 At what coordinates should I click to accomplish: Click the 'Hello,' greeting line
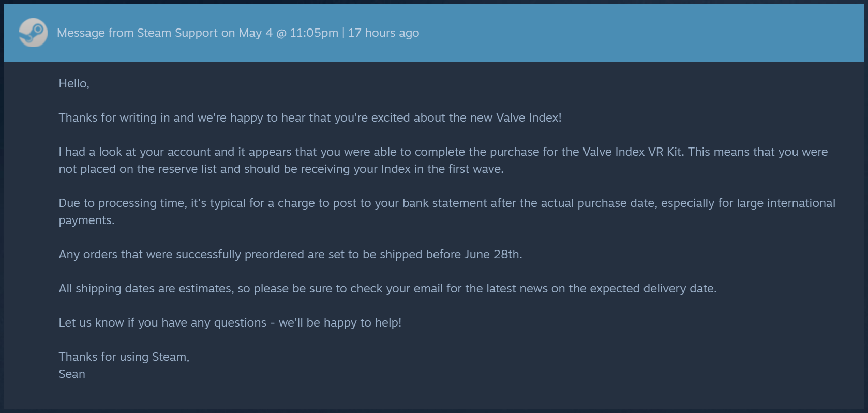click(74, 83)
